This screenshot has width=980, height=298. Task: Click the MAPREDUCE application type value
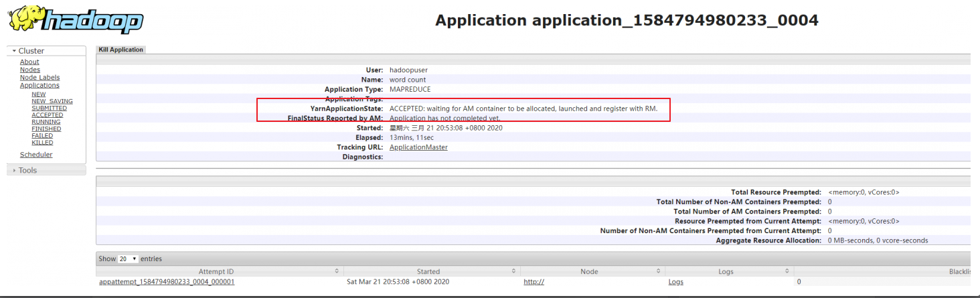(x=410, y=89)
